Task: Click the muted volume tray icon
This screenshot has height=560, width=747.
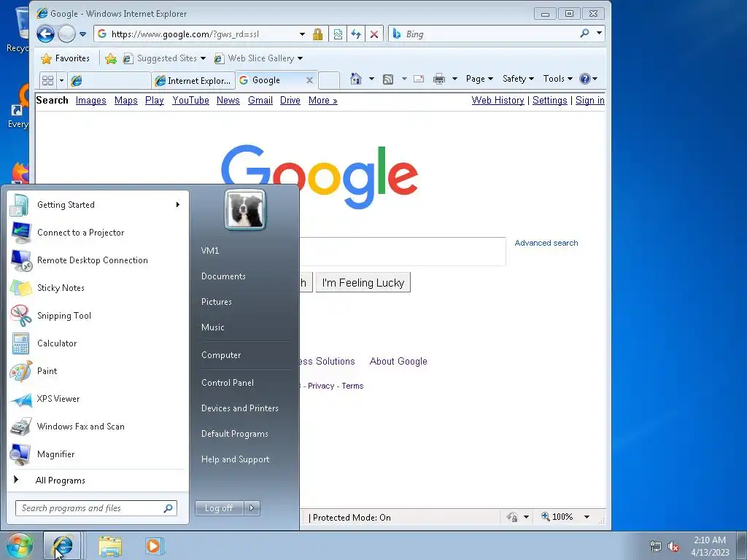Action: [x=673, y=547]
